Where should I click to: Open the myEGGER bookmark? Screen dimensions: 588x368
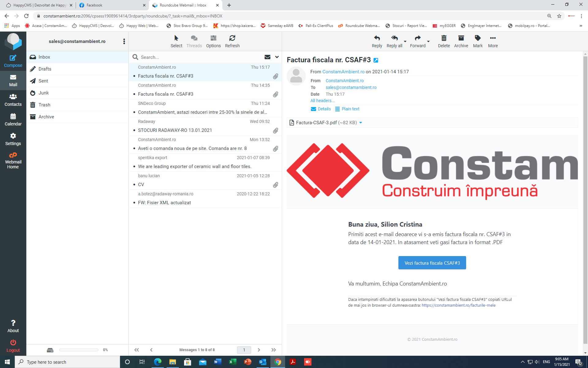[x=444, y=26]
